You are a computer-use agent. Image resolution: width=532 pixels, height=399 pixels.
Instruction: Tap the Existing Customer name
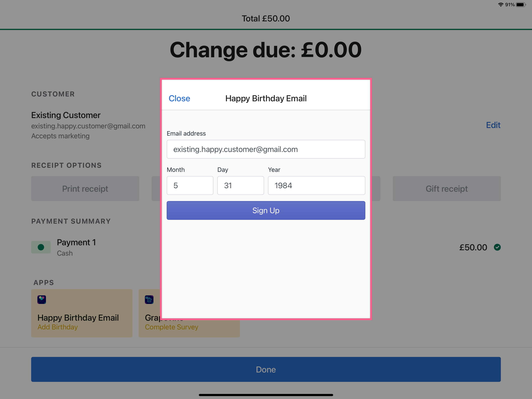66,115
